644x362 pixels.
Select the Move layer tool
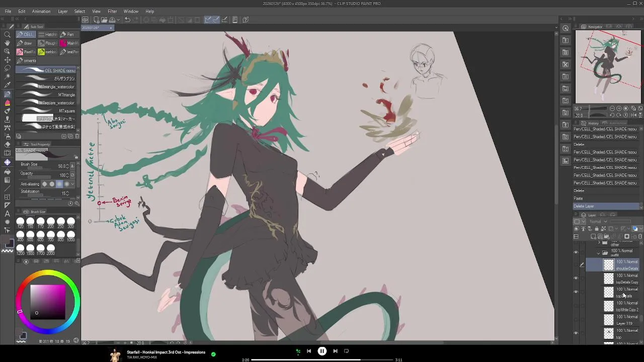7,60
